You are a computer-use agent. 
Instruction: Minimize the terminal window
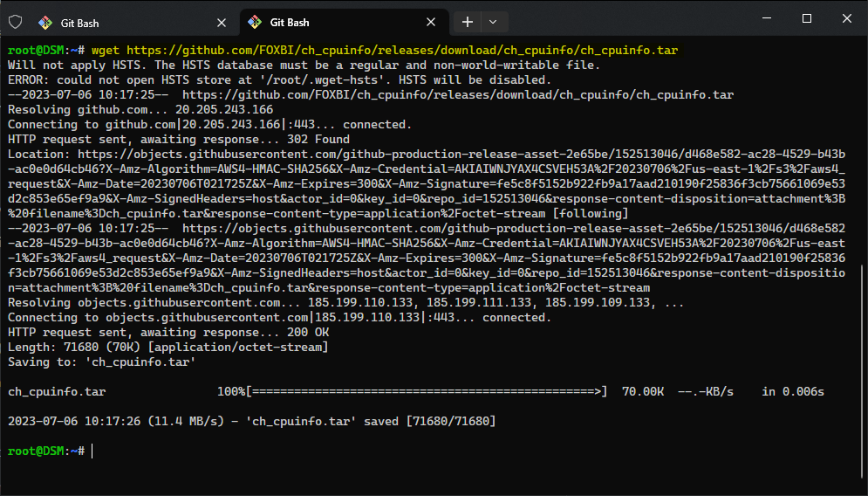767,18
